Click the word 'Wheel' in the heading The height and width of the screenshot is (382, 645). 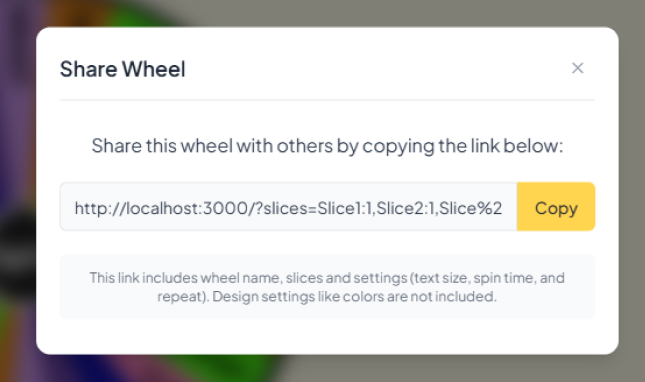154,69
